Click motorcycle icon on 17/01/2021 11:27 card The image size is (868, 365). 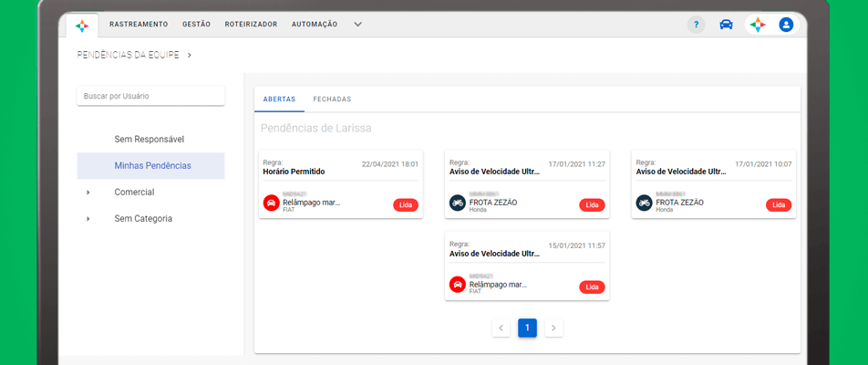pyautogui.click(x=458, y=203)
